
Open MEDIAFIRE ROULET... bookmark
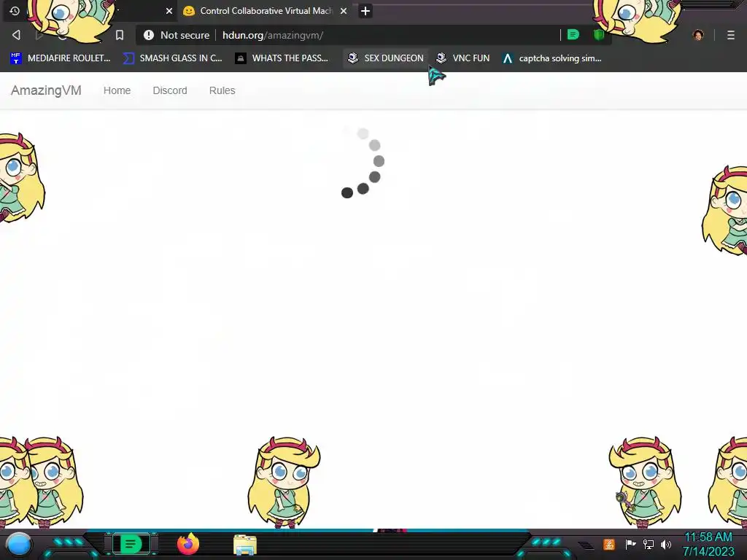point(61,58)
